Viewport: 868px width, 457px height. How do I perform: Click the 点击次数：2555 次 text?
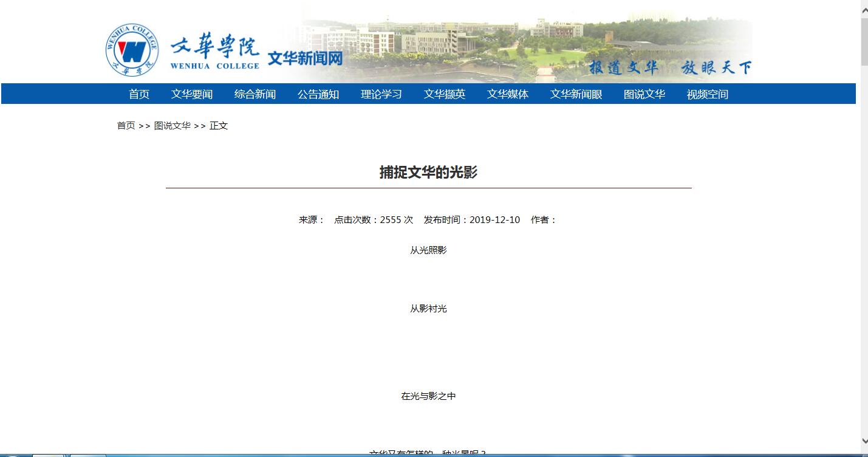(x=374, y=220)
